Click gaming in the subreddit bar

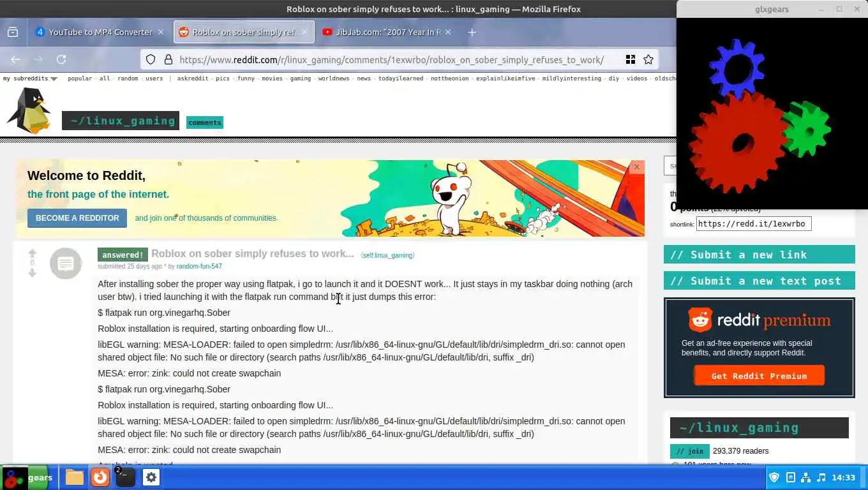pyautogui.click(x=301, y=78)
